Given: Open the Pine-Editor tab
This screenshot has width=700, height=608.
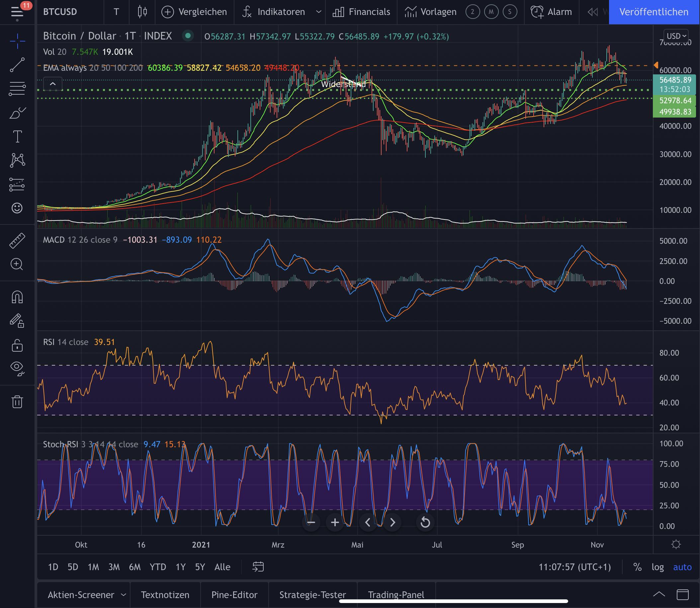Looking at the screenshot, I should pos(234,595).
